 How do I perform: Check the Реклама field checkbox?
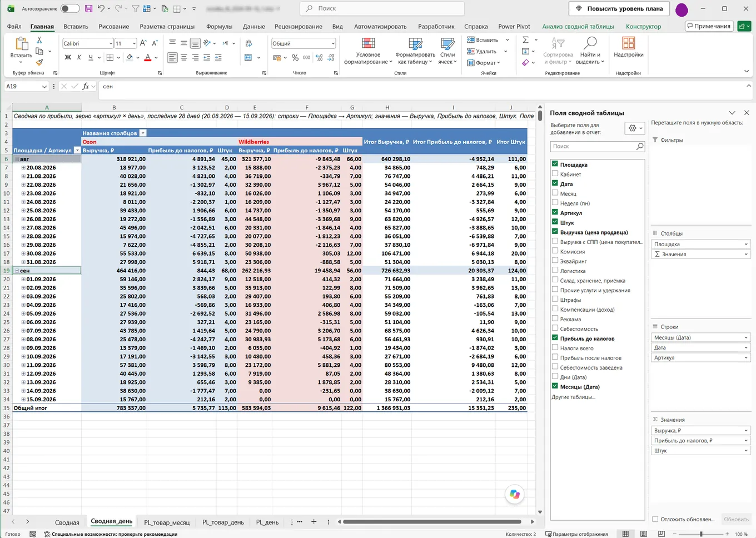(x=555, y=318)
